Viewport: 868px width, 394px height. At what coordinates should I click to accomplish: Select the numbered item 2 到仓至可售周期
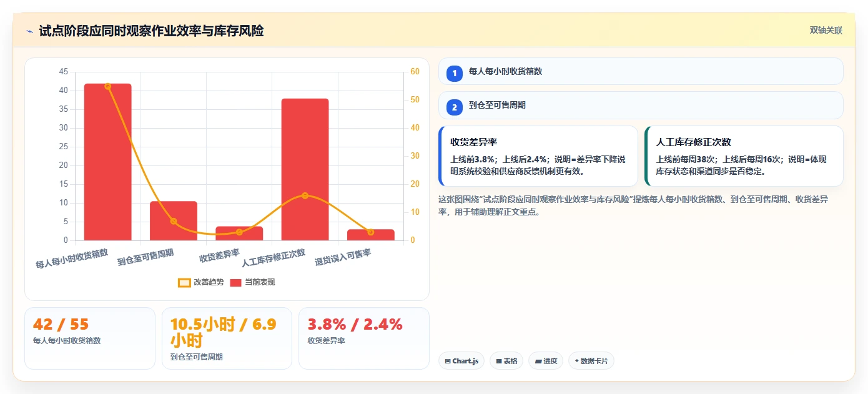click(x=641, y=105)
